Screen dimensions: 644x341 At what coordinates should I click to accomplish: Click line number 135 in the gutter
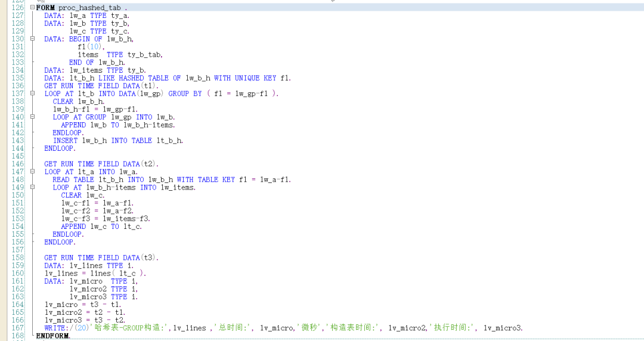point(18,77)
